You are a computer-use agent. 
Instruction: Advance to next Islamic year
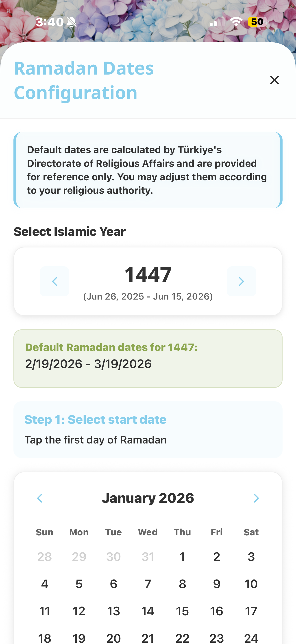(241, 282)
